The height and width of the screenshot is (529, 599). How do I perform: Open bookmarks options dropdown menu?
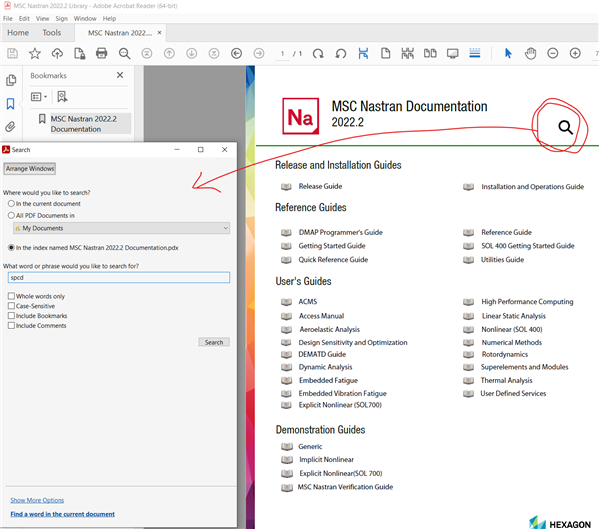(x=39, y=97)
